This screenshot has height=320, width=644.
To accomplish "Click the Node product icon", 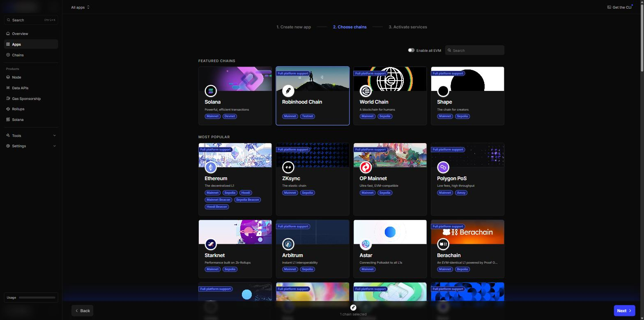I will tap(8, 77).
